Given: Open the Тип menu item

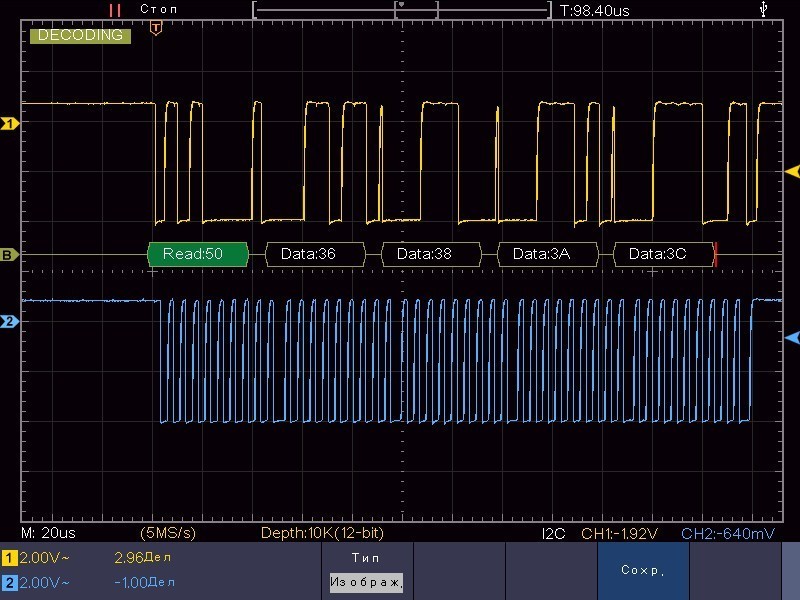Looking at the screenshot, I should click(x=366, y=557).
